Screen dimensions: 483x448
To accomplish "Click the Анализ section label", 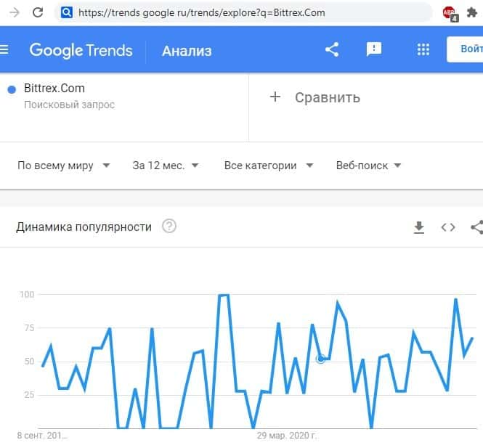I will [187, 50].
